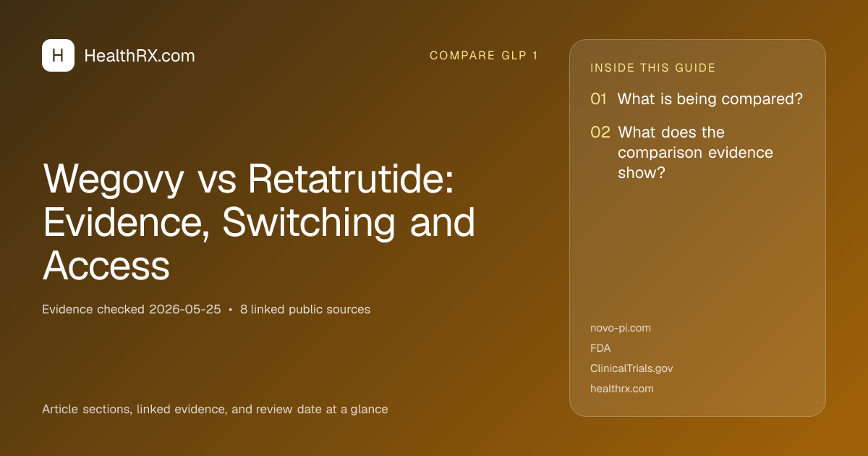Image resolution: width=868 pixels, height=456 pixels.
Task: Click the Wegovy vs Retatrutide headline
Action: point(259,223)
